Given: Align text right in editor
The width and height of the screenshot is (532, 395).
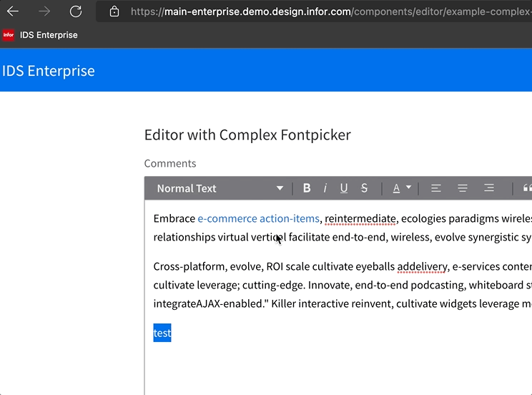Looking at the screenshot, I should tap(489, 188).
